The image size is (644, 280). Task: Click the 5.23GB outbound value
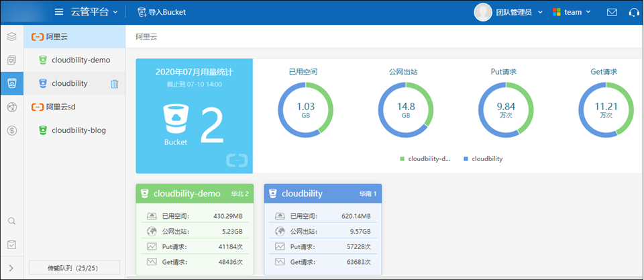point(232,232)
